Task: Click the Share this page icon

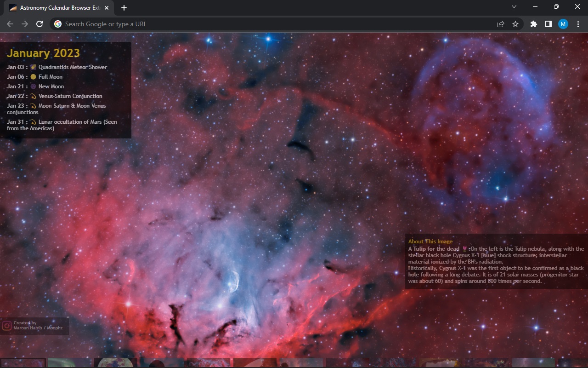Action: [x=501, y=24]
